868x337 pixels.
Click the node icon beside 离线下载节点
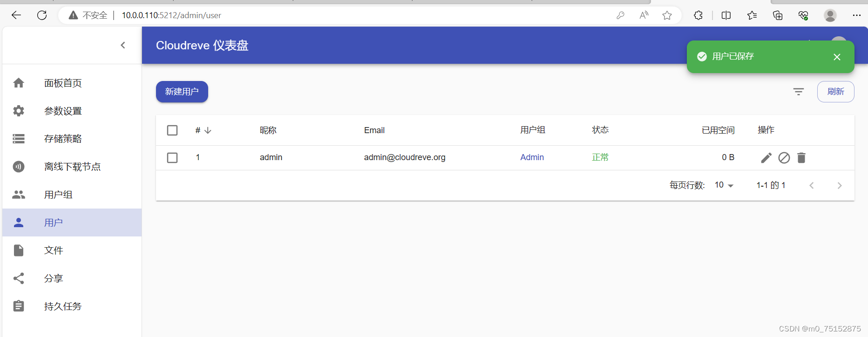(x=19, y=167)
